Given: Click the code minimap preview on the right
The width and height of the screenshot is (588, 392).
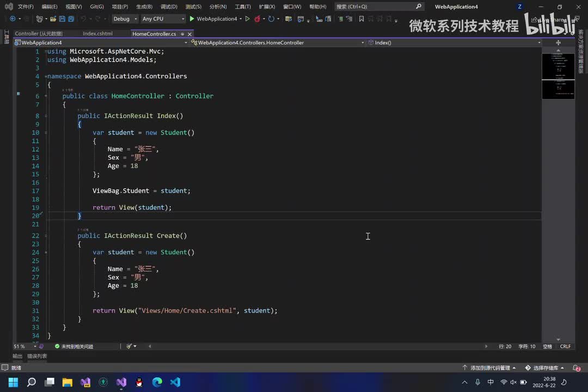Looking at the screenshot, I should pyautogui.click(x=558, y=76).
